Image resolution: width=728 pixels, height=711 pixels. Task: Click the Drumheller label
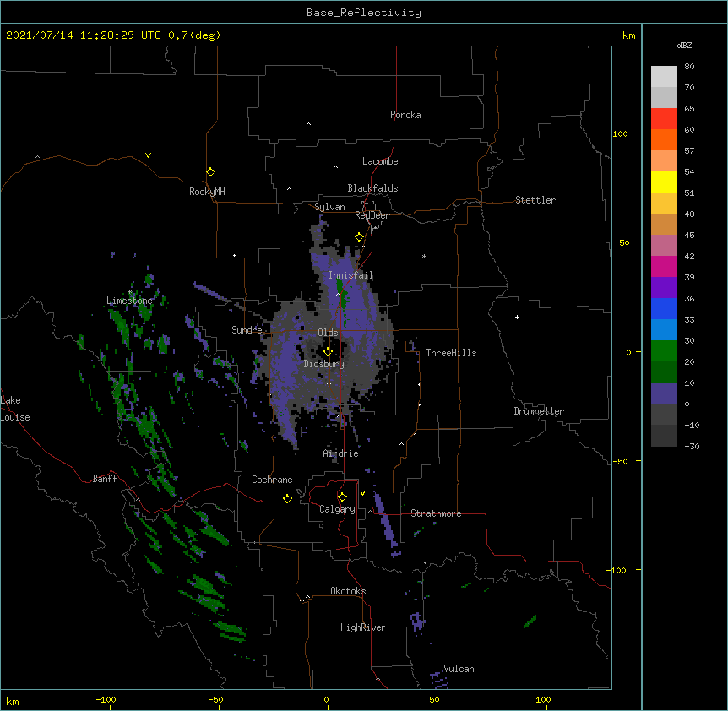pyautogui.click(x=539, y=411)
